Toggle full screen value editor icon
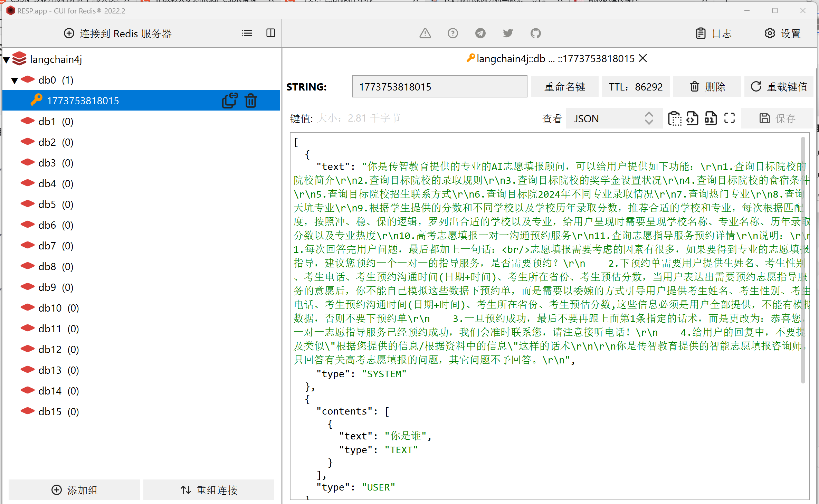 pos(729,118)
